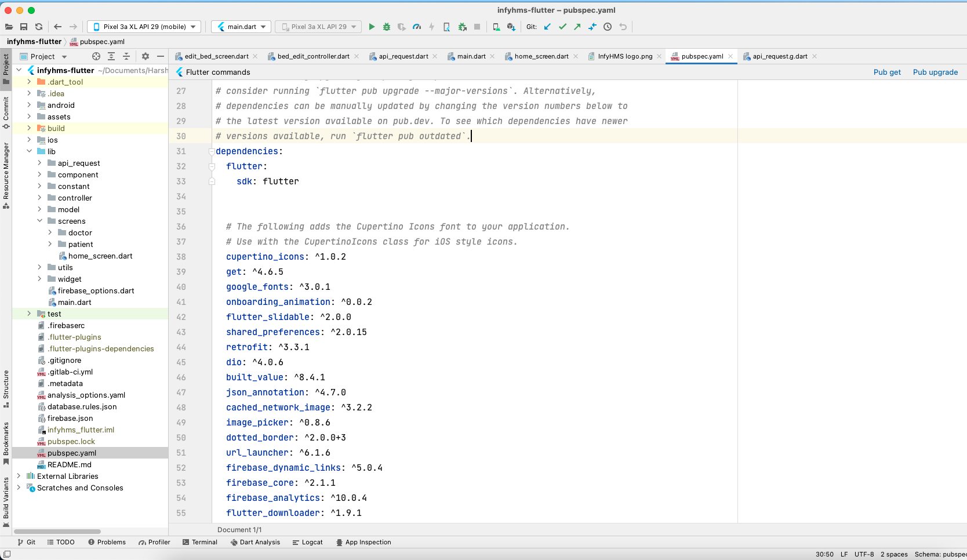This screenshot has height=560, width=967.
Task: Push commits using the green arrow icon
Action: pyautogui.click(x=577, y=27)
